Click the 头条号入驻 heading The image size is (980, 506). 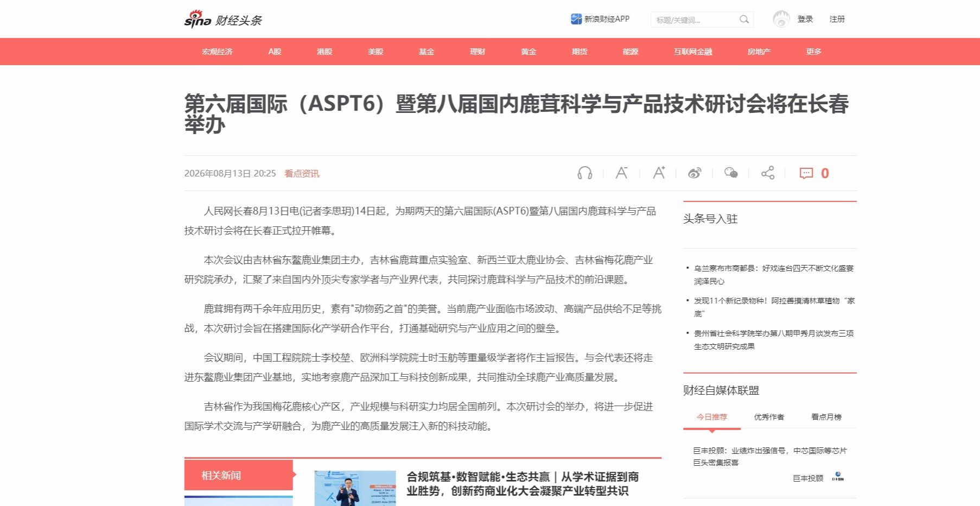pos(710,219)
